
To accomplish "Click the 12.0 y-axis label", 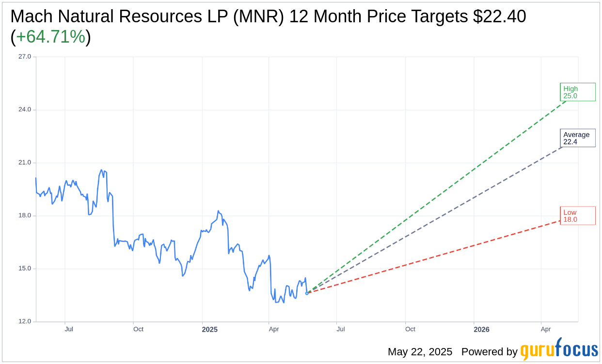I will [x=25, y=321].
